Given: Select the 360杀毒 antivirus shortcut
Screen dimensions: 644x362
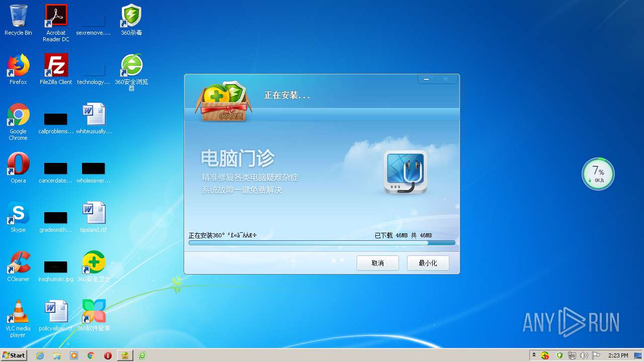Looking at the screenshot, I should pos(131,20).
